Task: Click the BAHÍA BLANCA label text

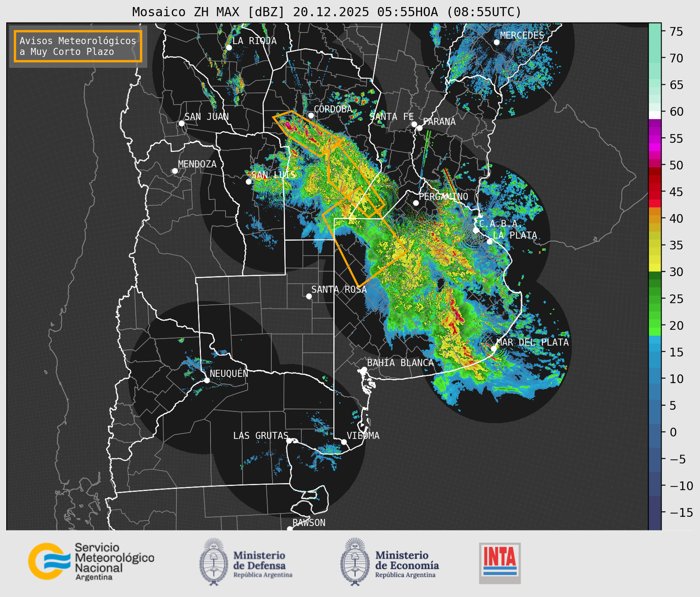Action: 400,363
